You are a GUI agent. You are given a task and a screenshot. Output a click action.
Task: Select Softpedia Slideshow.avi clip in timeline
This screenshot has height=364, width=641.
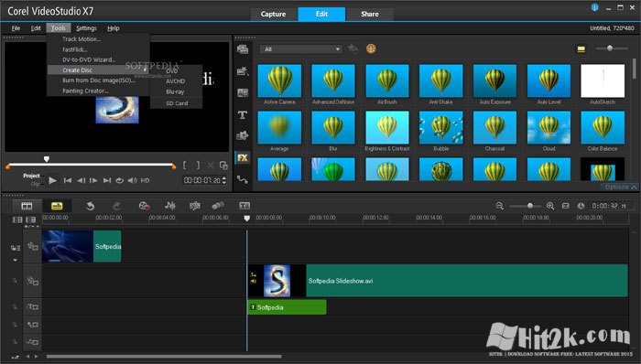(x=438, y=281)
